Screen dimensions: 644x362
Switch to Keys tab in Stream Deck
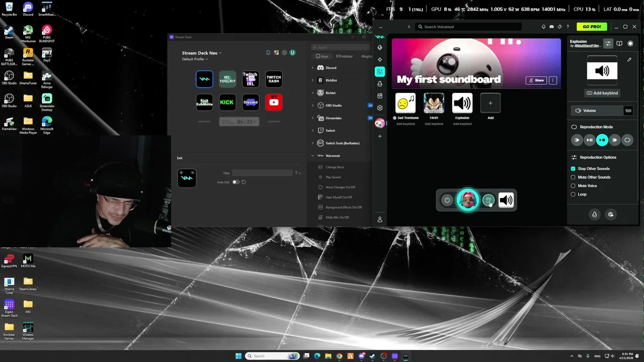pyautogui.click(x=322, y=56)
